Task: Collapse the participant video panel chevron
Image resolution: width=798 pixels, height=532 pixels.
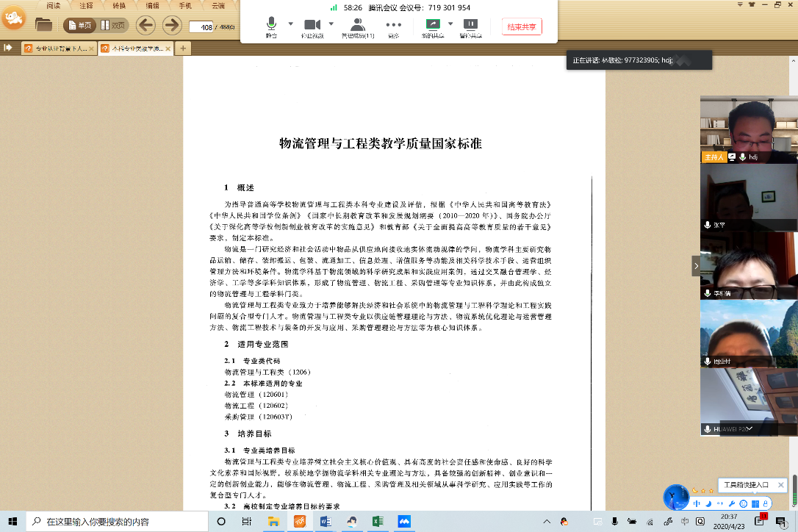Action: [x=696, y=265]
